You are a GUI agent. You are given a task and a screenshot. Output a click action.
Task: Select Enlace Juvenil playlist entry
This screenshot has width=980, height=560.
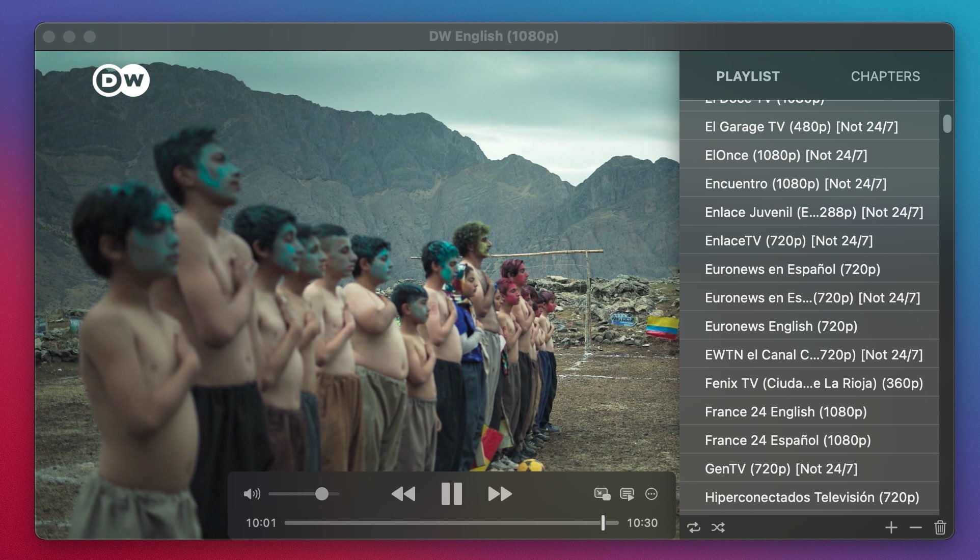(x=809, y=212)
